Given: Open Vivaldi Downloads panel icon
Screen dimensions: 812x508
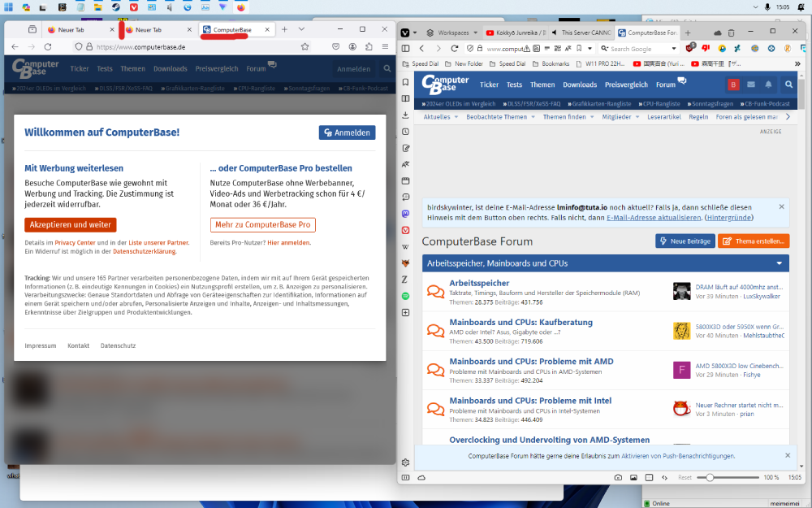Looking at the screenshot, I should (x=405, y=115).
